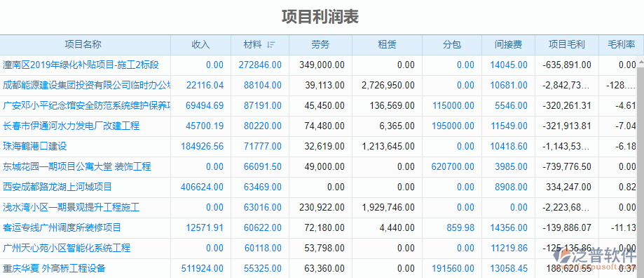Click the 毛利率 column header
The width and height of the screenshot is (644, 278).
(x=622, y=45)
